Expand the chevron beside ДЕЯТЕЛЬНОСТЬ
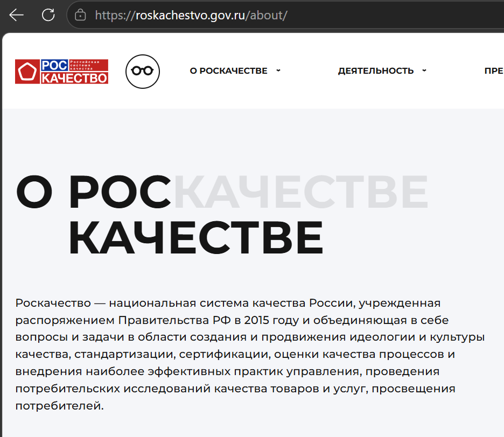 coord(424,71)
